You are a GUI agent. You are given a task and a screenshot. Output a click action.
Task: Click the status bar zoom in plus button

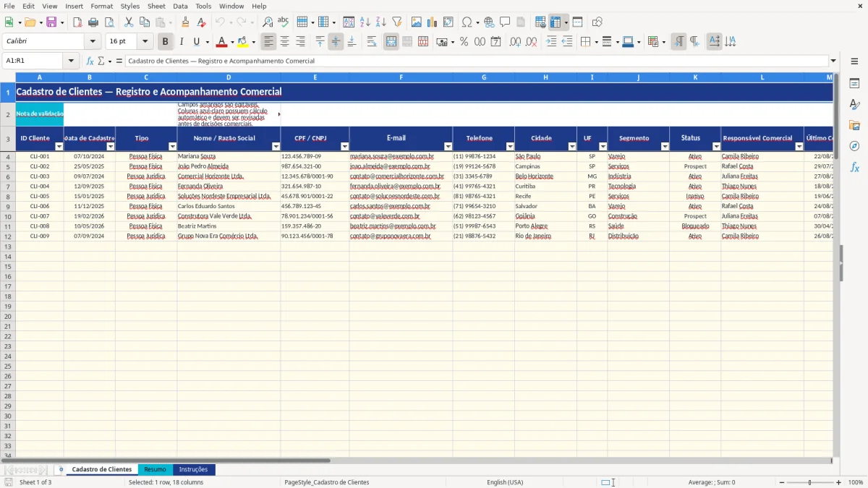pos(838,482)
